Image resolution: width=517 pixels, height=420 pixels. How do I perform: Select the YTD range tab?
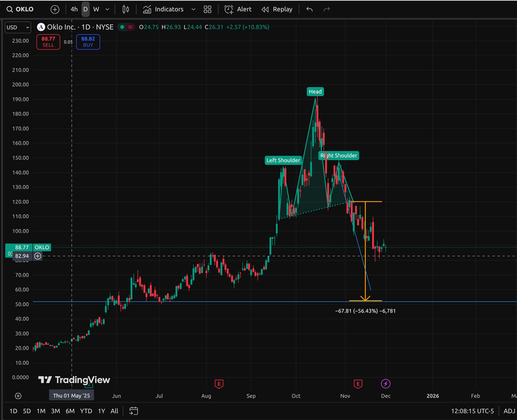(x=86, y=411)
